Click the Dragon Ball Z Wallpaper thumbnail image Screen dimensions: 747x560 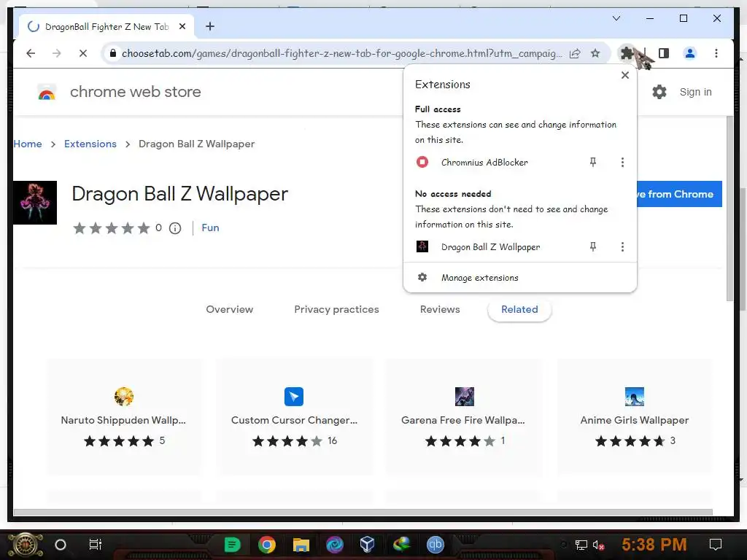click(35, 203)
